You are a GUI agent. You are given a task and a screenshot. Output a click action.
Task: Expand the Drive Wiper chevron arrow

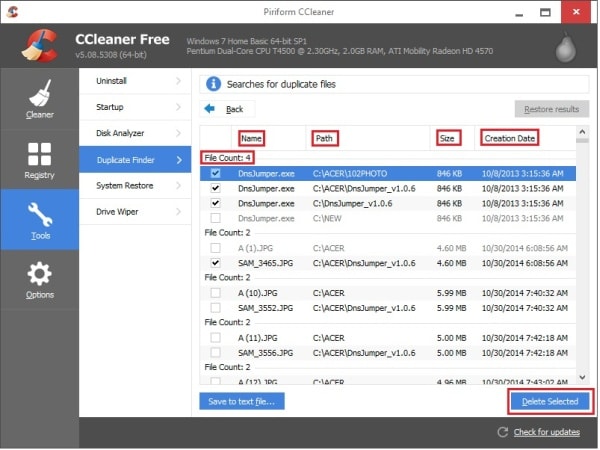[178, 212]
